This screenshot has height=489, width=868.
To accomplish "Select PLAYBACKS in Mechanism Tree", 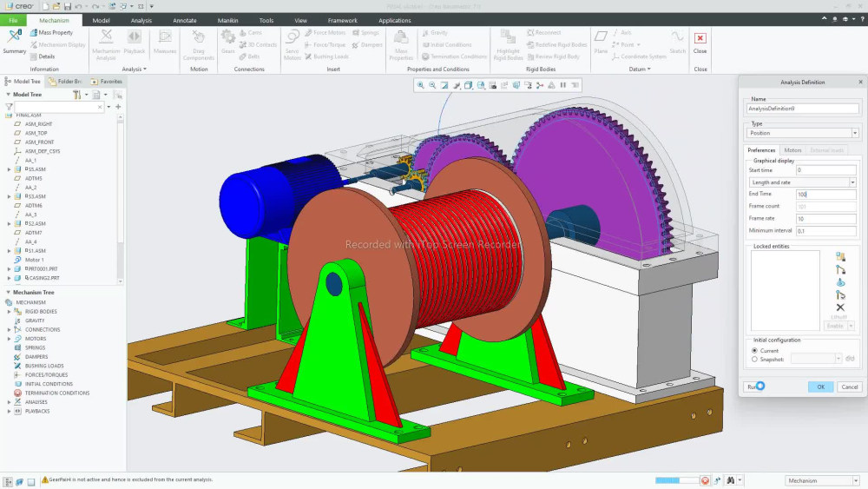I will [37, 412].
